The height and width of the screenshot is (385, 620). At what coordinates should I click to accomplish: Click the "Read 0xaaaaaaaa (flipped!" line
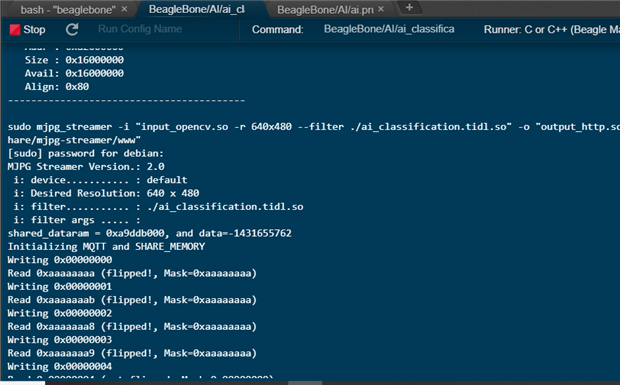pyautogui.click(x=132, y=274)
